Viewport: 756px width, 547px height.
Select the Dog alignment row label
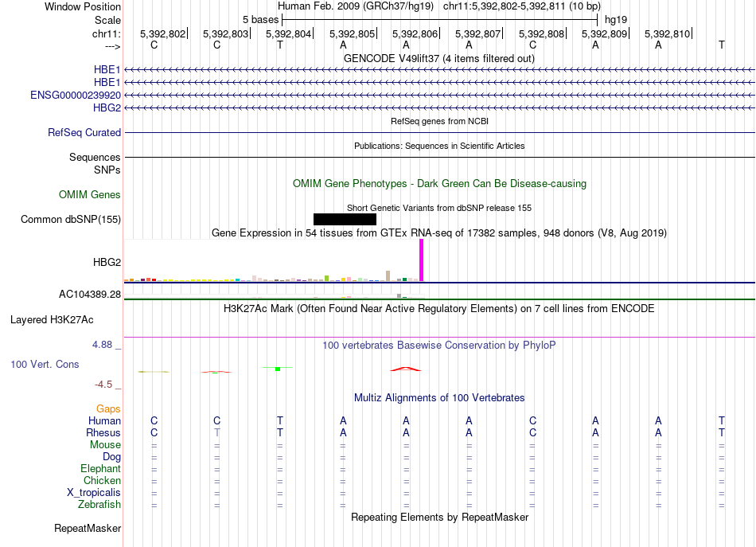tap(111, 456)
